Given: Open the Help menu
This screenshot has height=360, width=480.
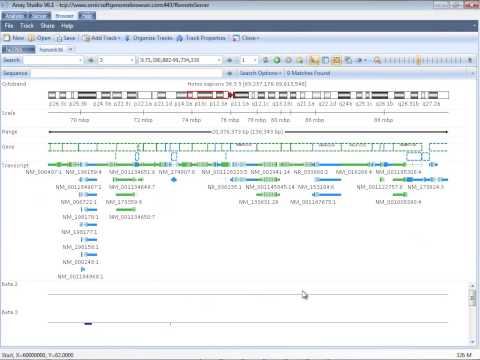Looking at the screenshot, I should 67,26.
